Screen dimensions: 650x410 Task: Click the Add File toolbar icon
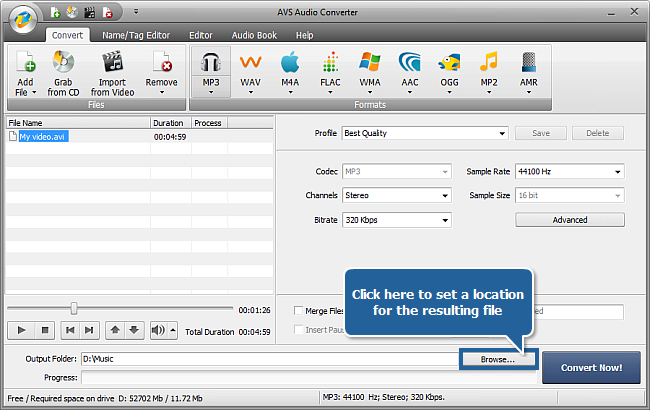pos(26,62)
